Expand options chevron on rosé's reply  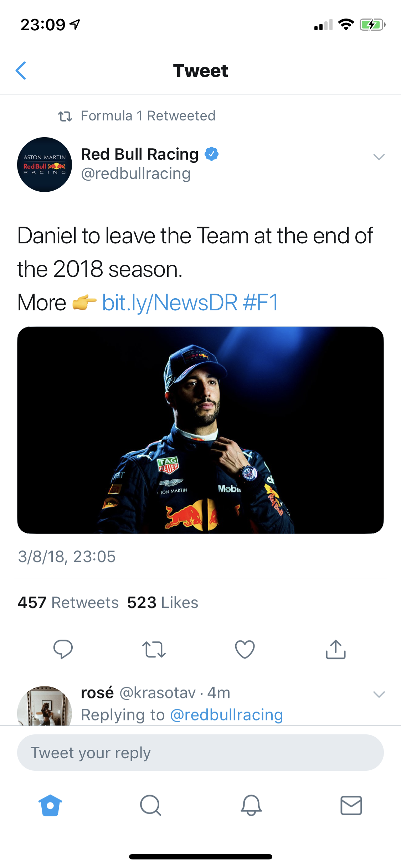pos(379,694)
